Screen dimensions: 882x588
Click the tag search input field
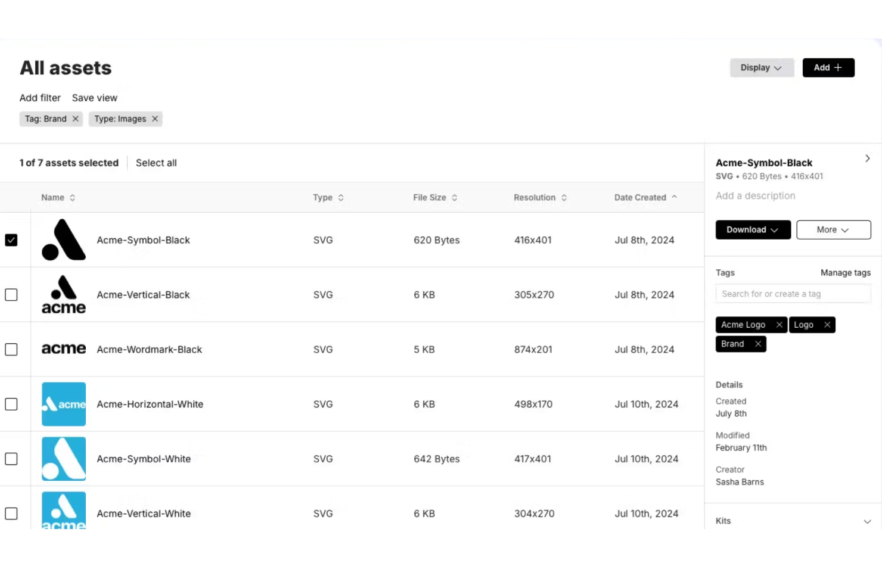coord(793,293)
